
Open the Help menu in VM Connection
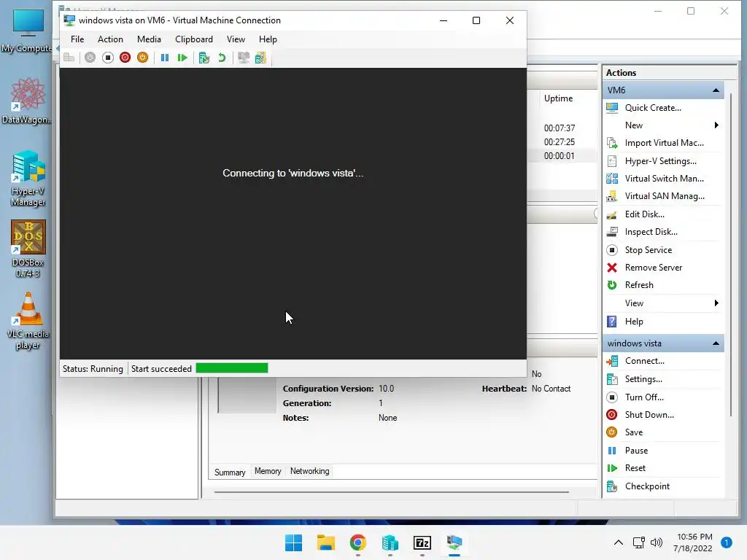click(x=268, y=39)
